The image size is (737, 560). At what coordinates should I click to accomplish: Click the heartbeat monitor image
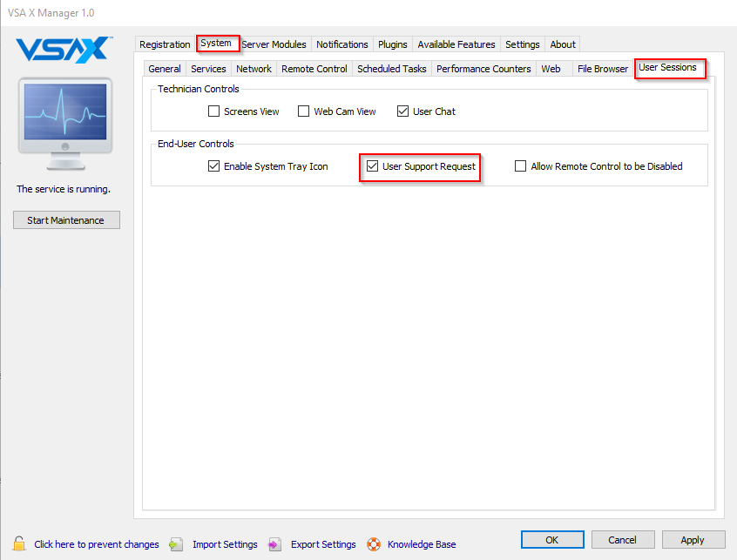65,124
